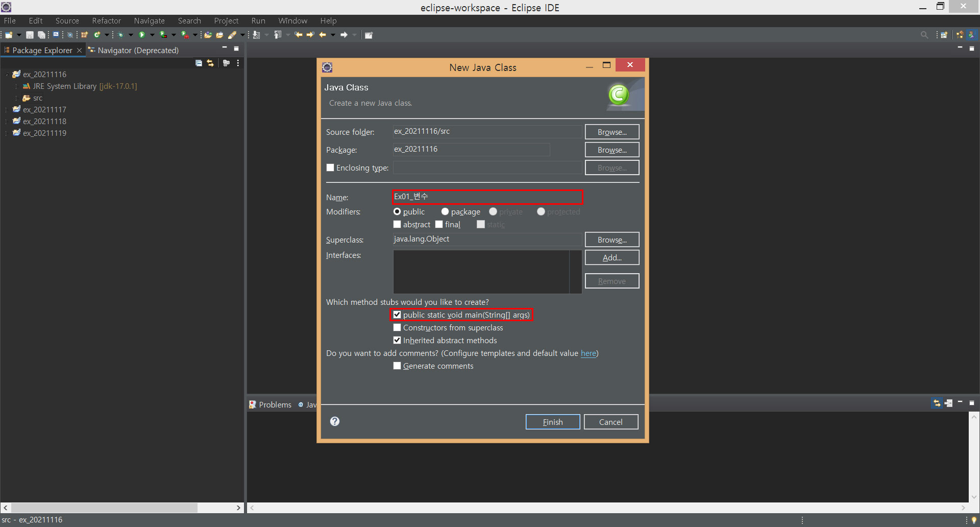Click the New Java Class green C icon
This screenshot has width=980, height=527.
point(97,35)
